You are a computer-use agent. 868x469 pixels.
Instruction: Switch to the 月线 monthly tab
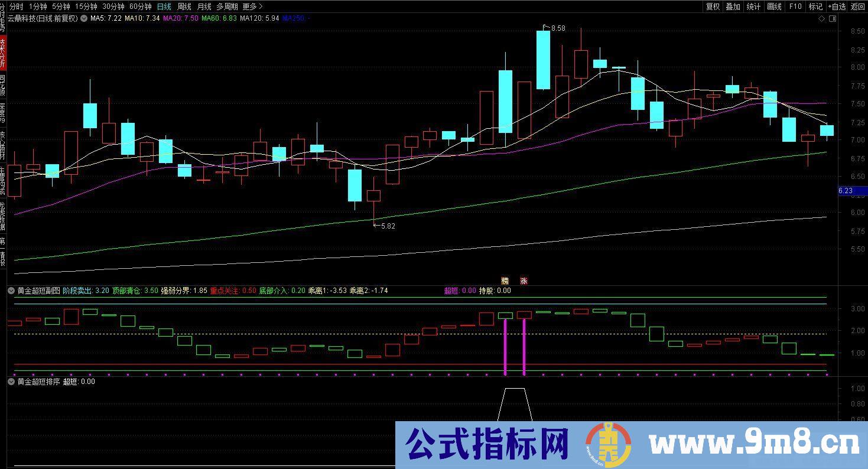point(204,6)
